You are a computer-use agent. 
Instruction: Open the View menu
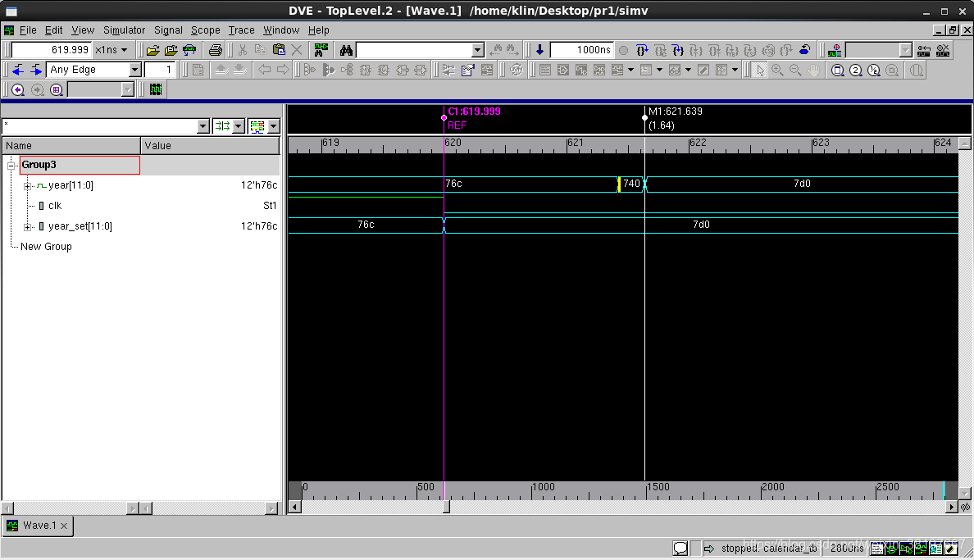[x=83, y=30]
